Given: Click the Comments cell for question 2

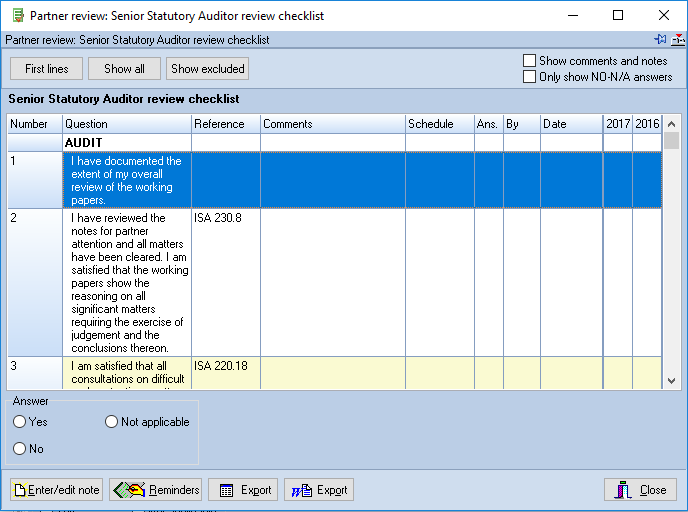Looking at the screenshot, I should (333, 283).
